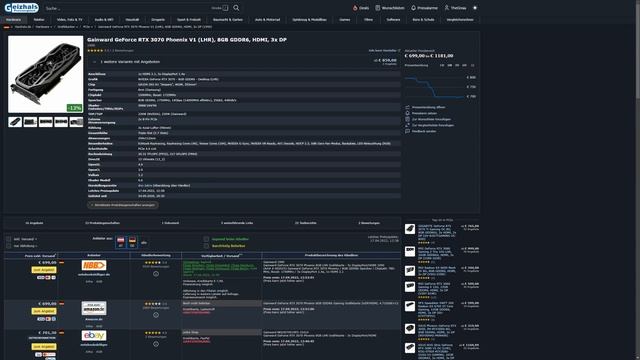
Task: Open NBB offer 'Zum Angebot' button
Action: click(44, 270)
